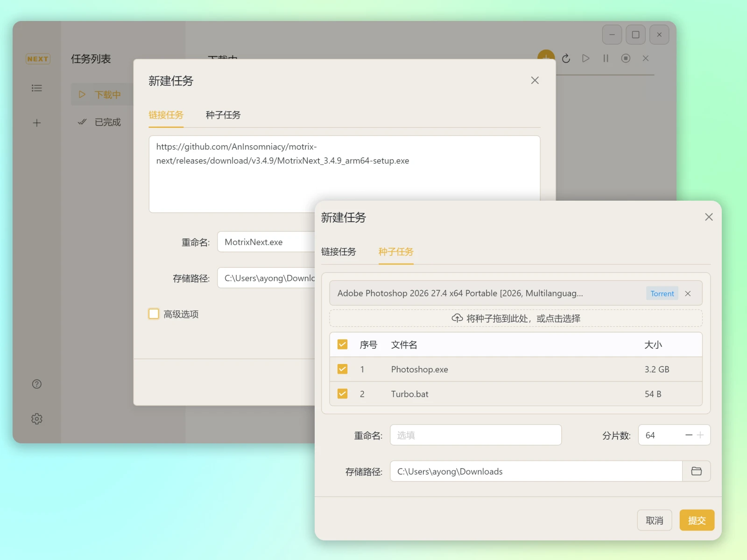Remove the Adobe Photoshop torrent file
Screen dimensions: 747x560
pos(688,294)
